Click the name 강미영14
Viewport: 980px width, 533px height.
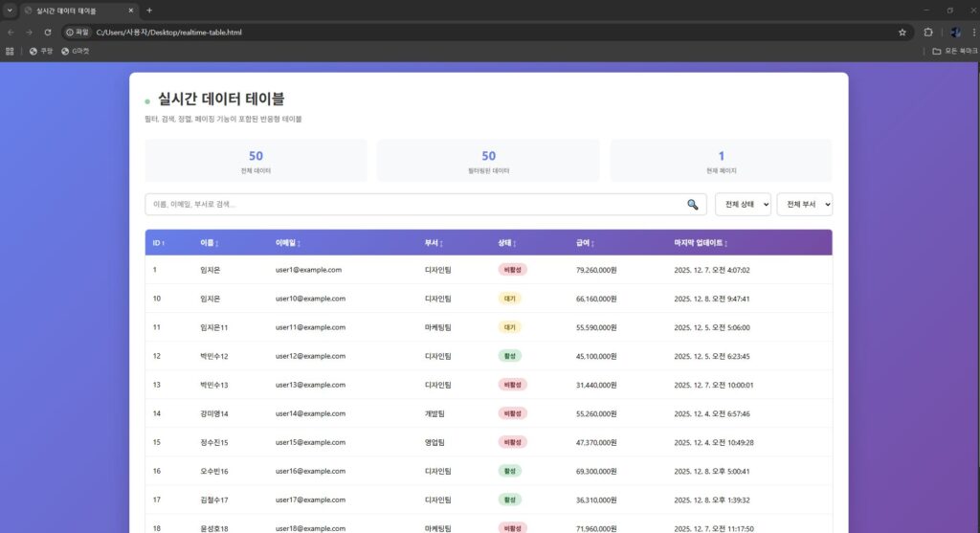[x=213, y=413]
